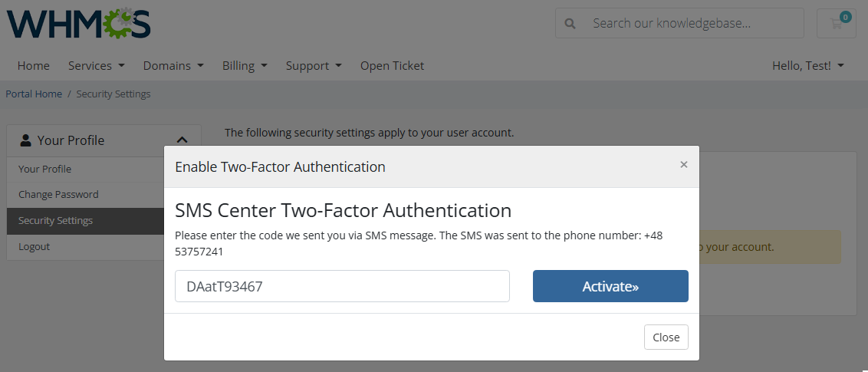Choose Logout in the sidebar
This screenshot has height=372, width=868.
pos(35,247)
